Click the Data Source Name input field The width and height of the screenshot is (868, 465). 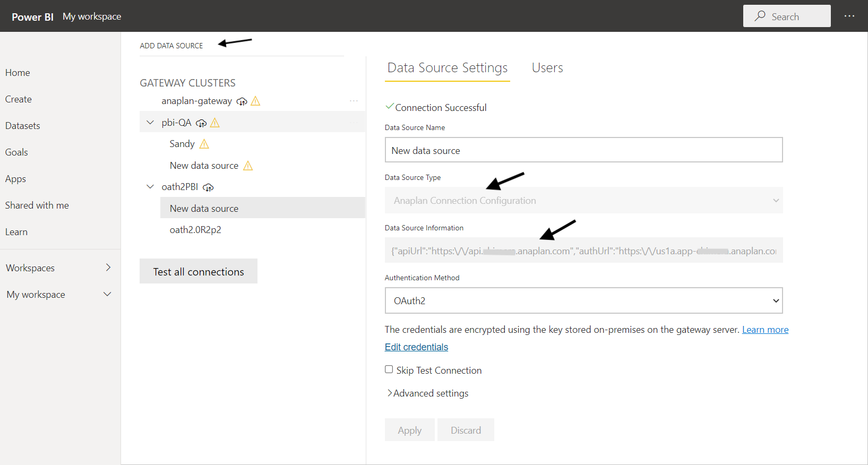tap(583, 150)
